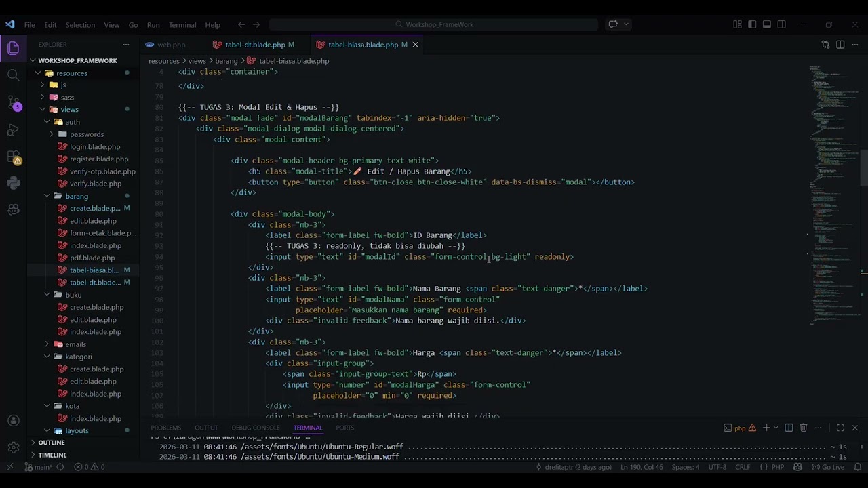Image resolution: width=868 pixels, height=488 pixels.
Task: Split the editor to the right
Action: pyautogui.click(x=840, y=45)
